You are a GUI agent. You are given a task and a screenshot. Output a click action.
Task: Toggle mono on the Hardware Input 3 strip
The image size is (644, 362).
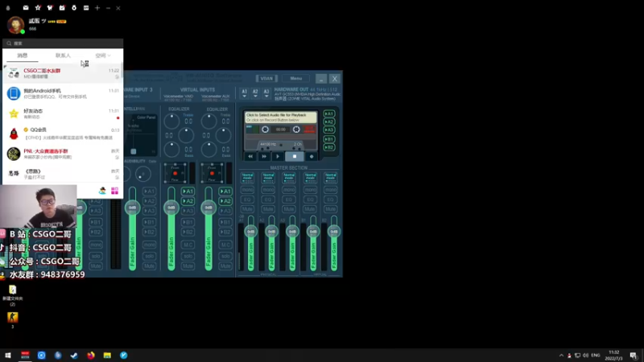pos(149,245)
